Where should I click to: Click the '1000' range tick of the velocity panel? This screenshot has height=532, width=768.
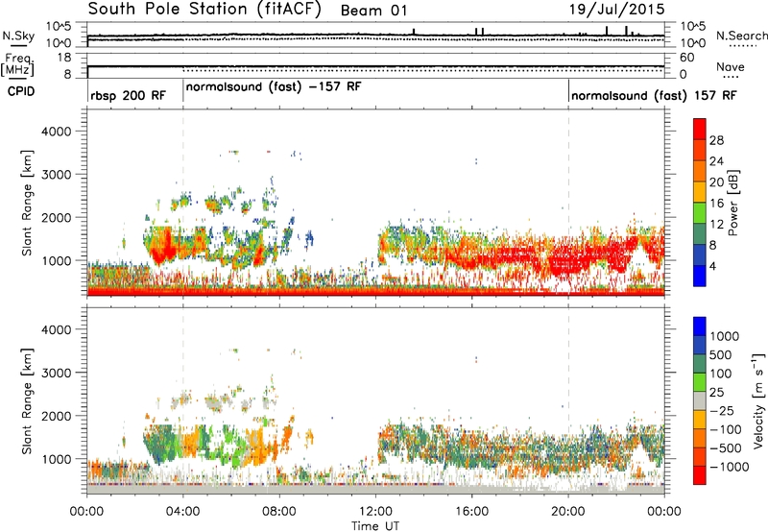[56, 459]
